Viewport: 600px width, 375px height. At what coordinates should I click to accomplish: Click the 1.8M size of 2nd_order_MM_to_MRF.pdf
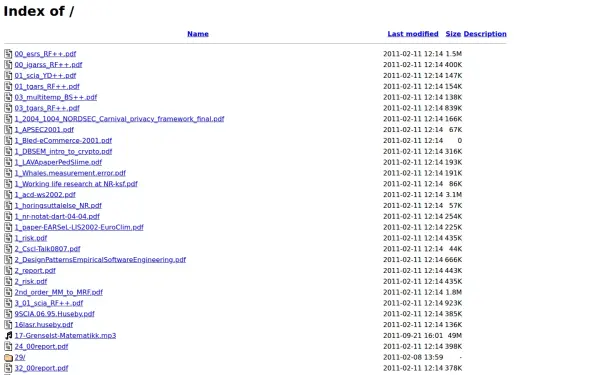(453, 292)
